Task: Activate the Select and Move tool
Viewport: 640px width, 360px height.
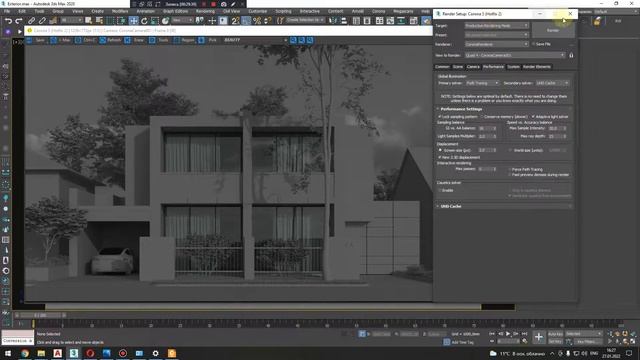Action: (x=133, y=20)
